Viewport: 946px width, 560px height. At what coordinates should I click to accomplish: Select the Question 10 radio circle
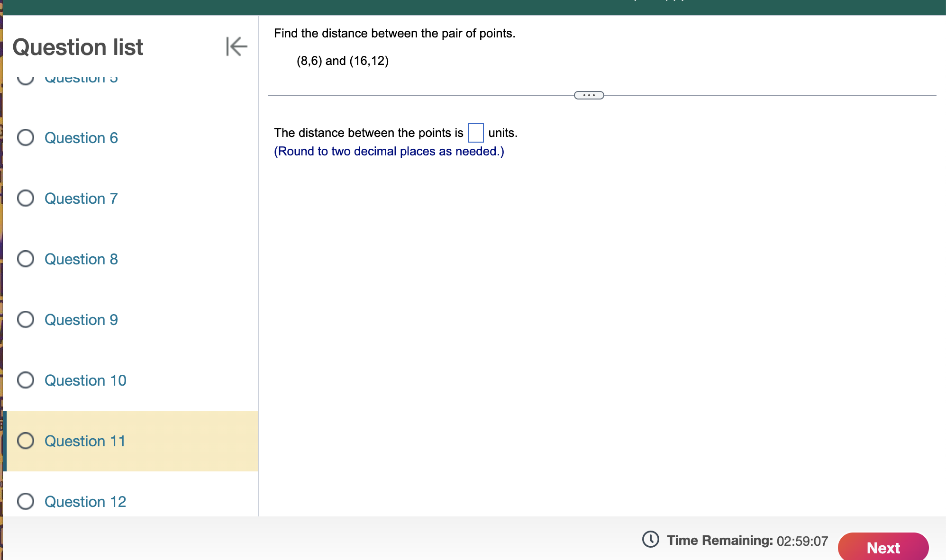pyautogui.click(x=26, y=380)
